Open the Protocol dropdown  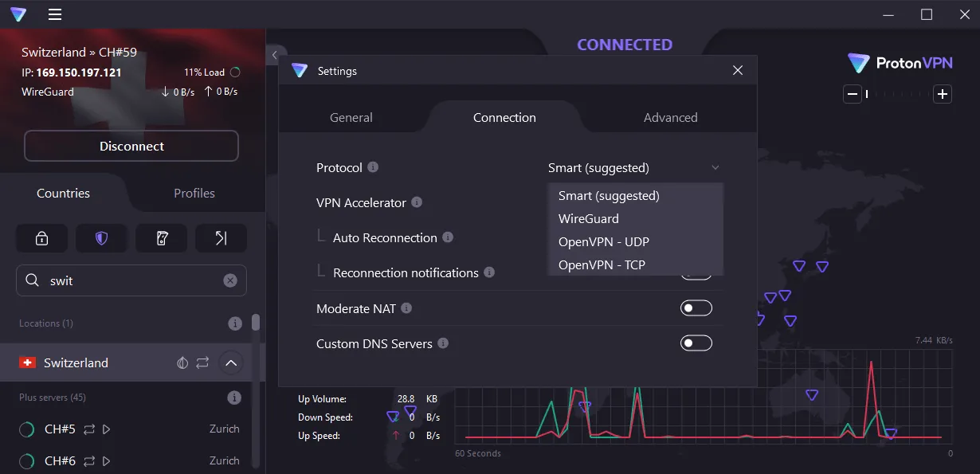(633, 167)
